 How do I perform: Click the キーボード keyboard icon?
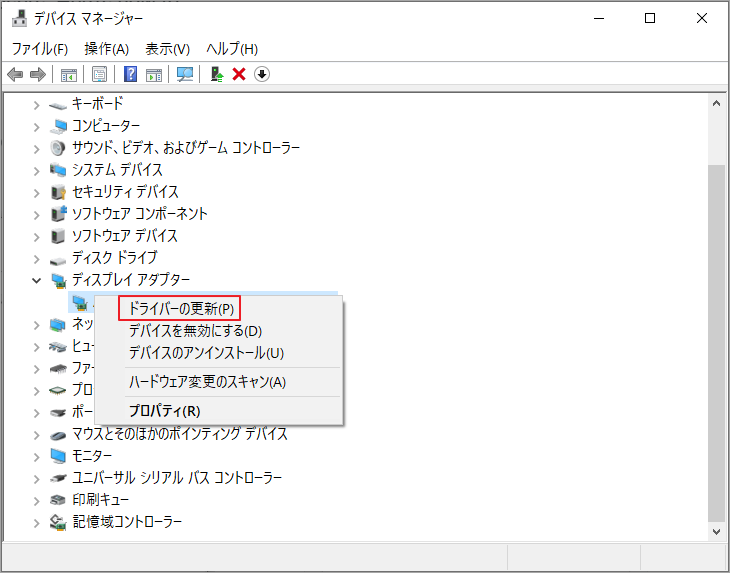(58, 106)
